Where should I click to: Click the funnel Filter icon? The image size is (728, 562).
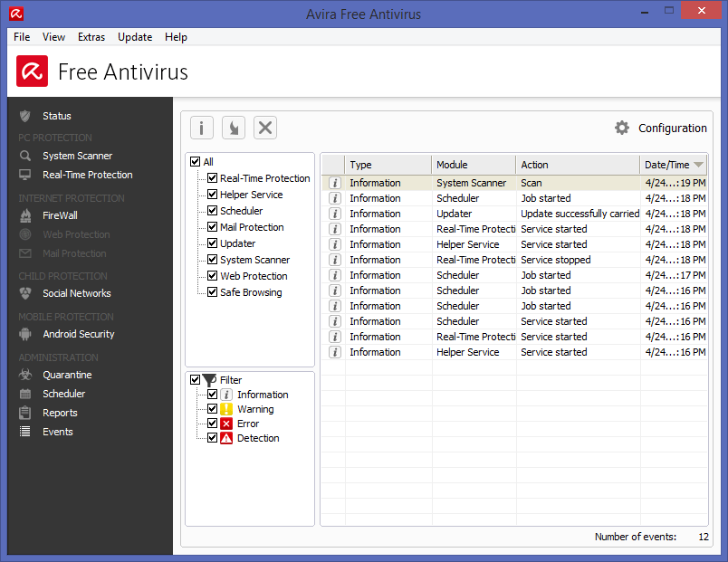click(209, 380)
